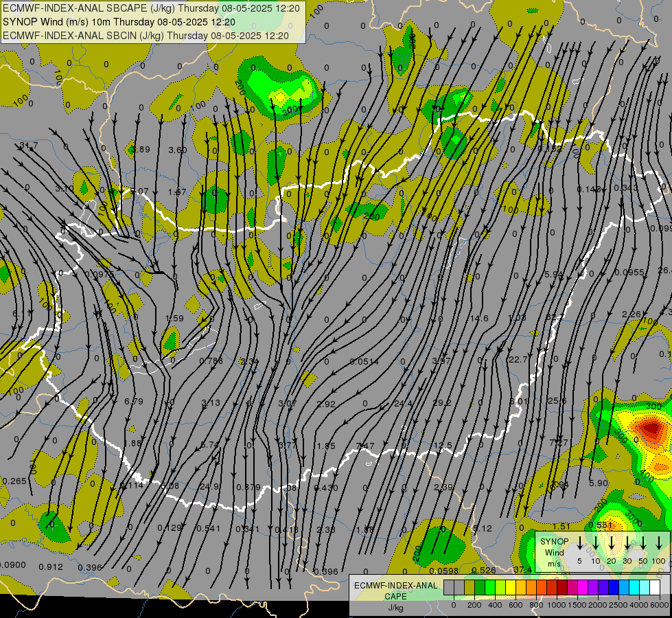This screenshot has height=618, width=672.
Task: Select the SYNOP Wind 10m title line
Action: [119, 22]
